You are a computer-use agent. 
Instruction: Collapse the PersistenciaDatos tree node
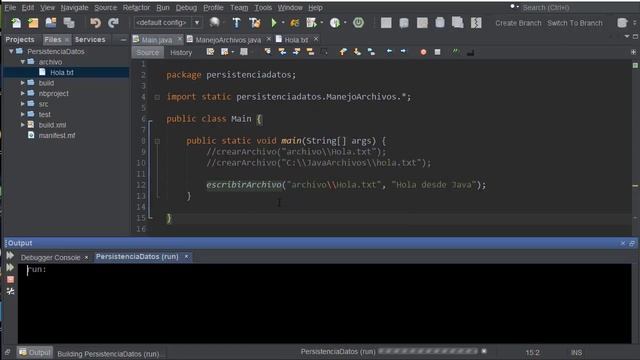[x=11, y=51]
